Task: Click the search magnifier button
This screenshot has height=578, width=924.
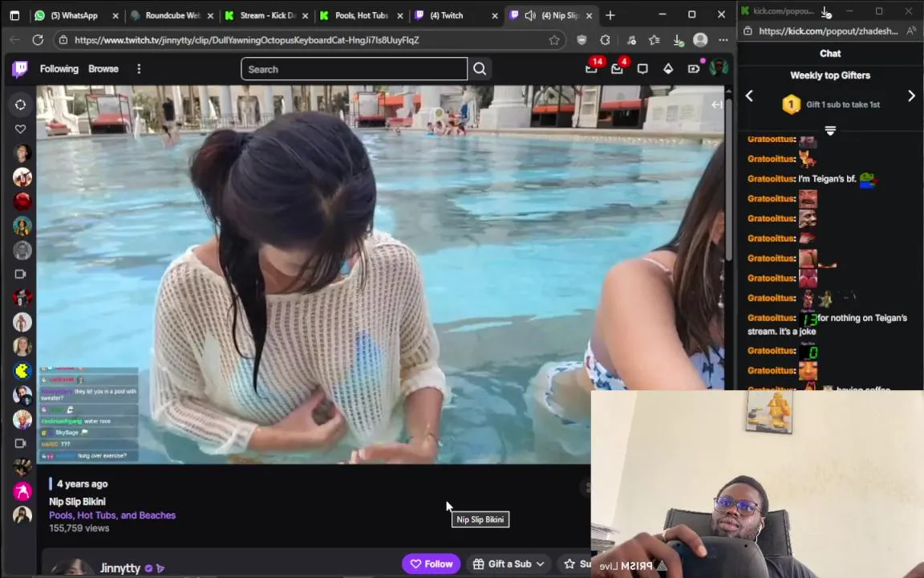Action: [x=480, y=69]
